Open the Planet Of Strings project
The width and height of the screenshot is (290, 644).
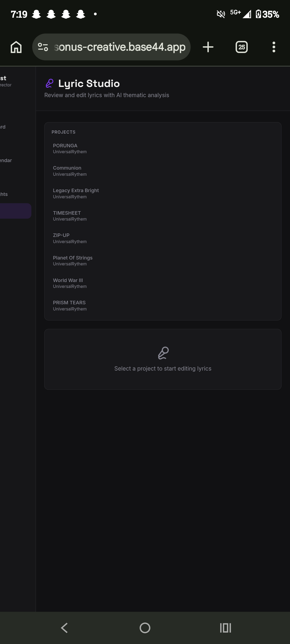(x=163, y=261)
